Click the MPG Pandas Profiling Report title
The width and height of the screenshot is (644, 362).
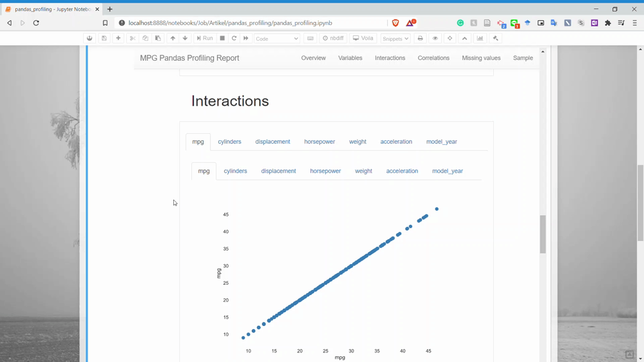(x=189, y=58)
